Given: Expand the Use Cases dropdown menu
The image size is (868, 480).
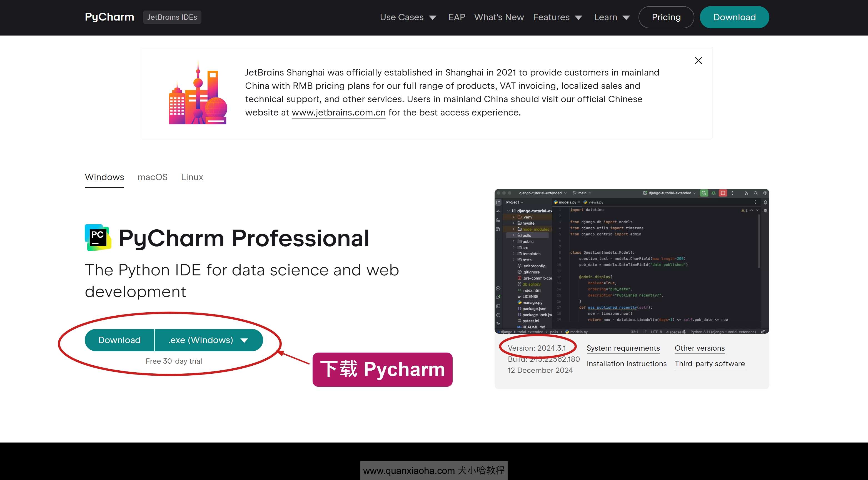Looking at the screenshot, I should pos(408,17).
